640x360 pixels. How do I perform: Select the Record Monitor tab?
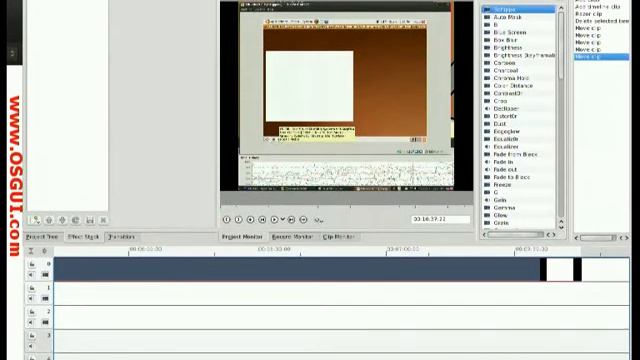pyautogui.click(x=292, y=237)
